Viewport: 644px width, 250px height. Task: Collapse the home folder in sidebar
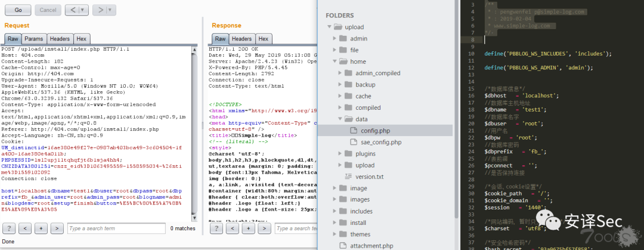[333, 61]
